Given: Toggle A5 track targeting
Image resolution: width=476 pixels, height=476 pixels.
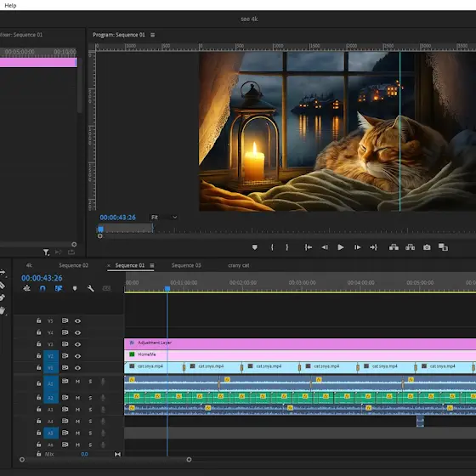Looking at the screenshot, I should [x=51, y=433].
